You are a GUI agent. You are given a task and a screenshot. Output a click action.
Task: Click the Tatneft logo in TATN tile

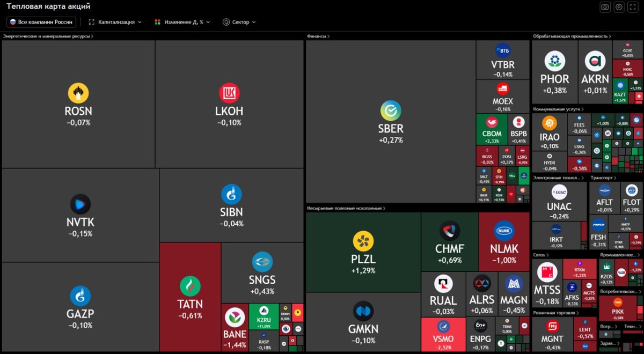[190, 286]
